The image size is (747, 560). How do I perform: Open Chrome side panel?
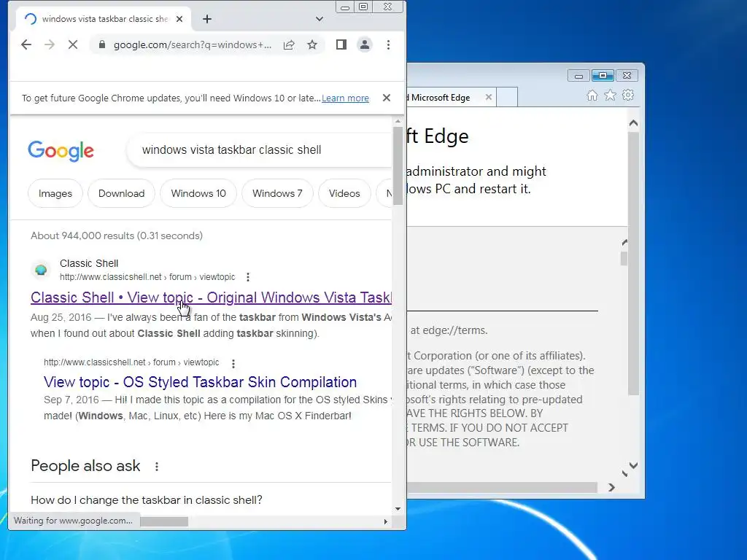pos(341,44)
